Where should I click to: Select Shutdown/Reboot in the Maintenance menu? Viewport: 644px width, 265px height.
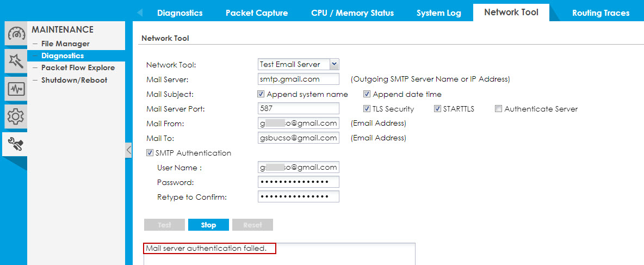(x=74, y=80)
